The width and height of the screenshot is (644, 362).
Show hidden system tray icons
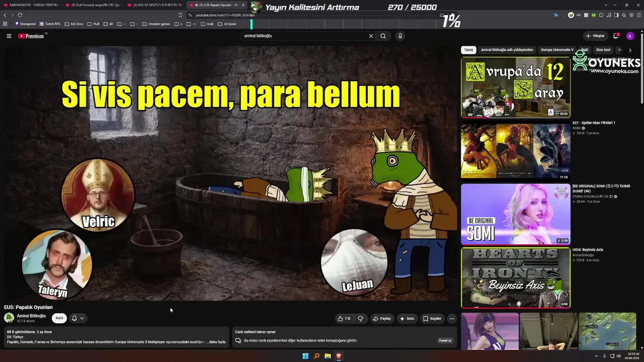596,356
